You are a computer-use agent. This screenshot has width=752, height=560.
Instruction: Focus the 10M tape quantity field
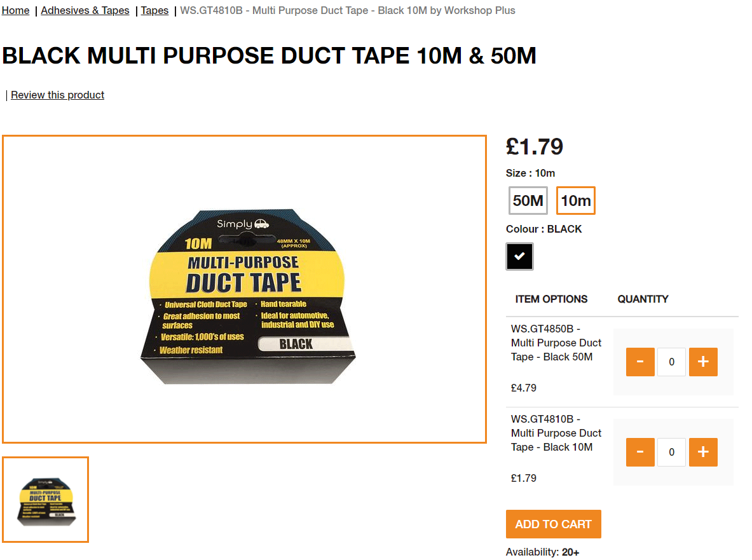(x=671, y=452)
